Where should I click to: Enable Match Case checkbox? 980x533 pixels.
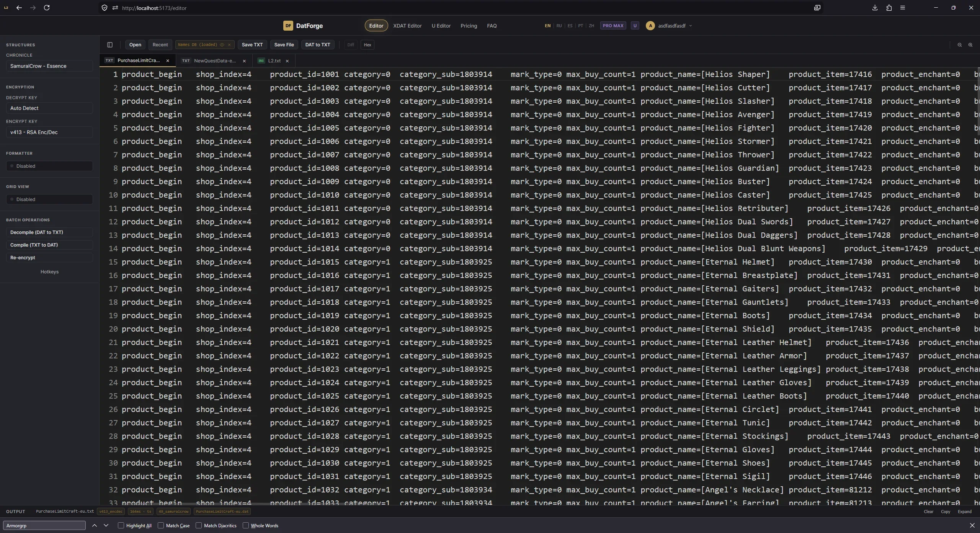pyautogui.click(x=161, y=525)
